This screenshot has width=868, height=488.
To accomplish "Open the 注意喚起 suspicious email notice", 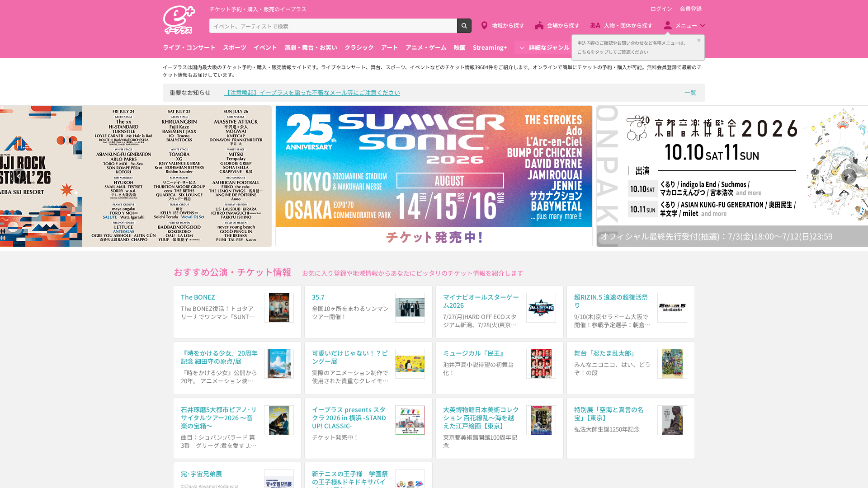I will click(312, 93).
